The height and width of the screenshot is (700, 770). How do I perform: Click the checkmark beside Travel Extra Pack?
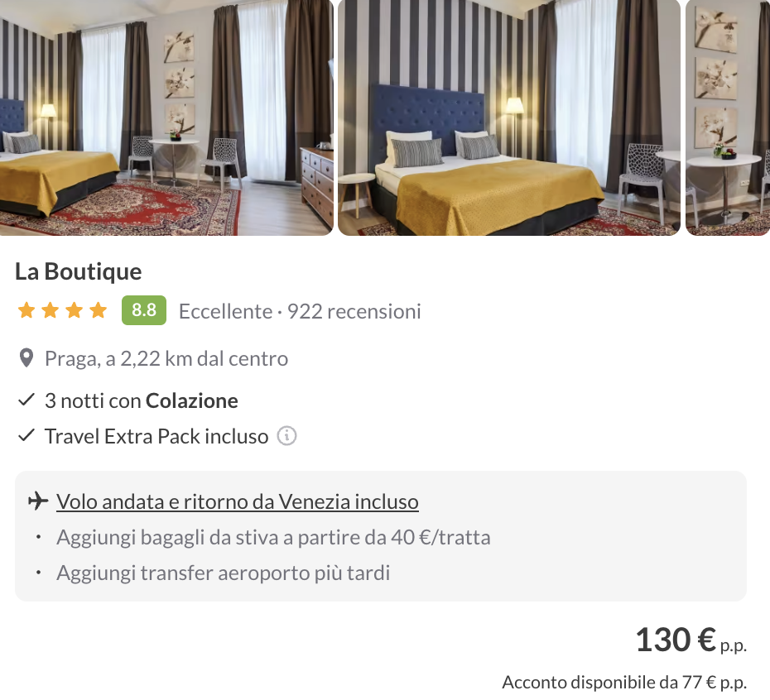[26, 435]
